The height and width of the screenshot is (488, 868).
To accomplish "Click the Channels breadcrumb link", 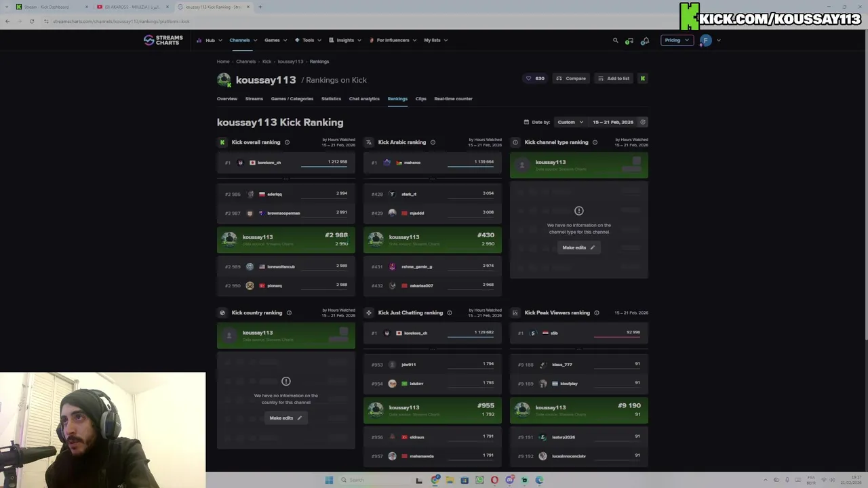I will pyautogui.click(x=246, y=62).
